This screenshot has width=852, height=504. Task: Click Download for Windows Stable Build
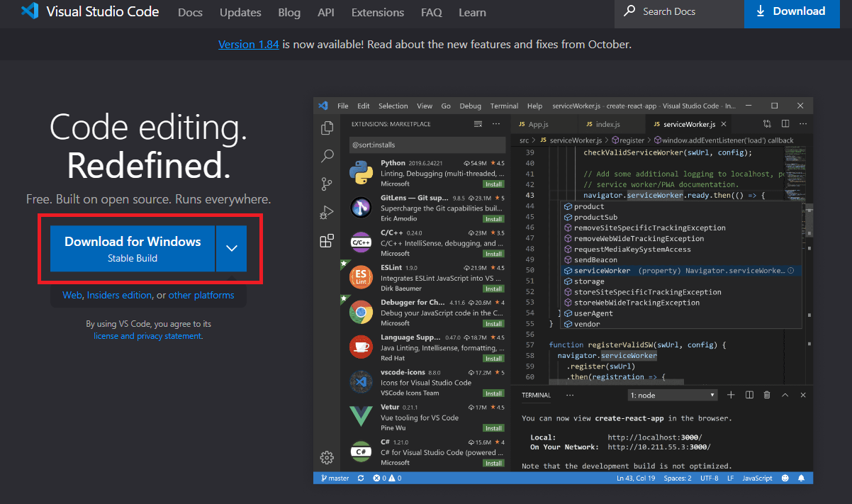click(x=133, y=248)
